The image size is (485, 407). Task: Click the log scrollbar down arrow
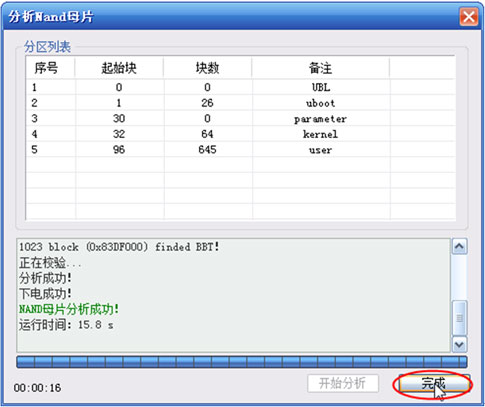point(459,344)
